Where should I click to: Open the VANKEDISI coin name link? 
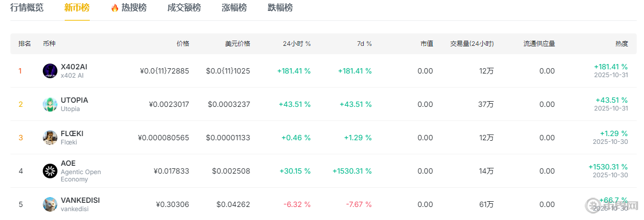point(80,200)
